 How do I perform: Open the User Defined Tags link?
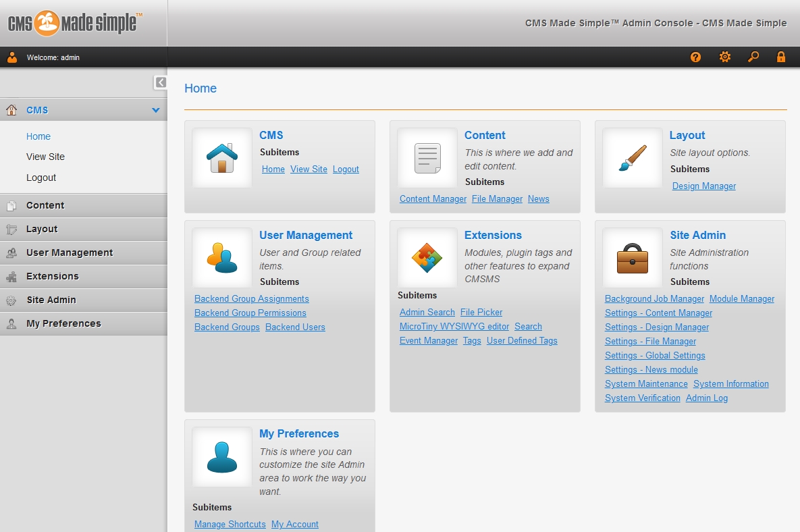coord(522,341)
